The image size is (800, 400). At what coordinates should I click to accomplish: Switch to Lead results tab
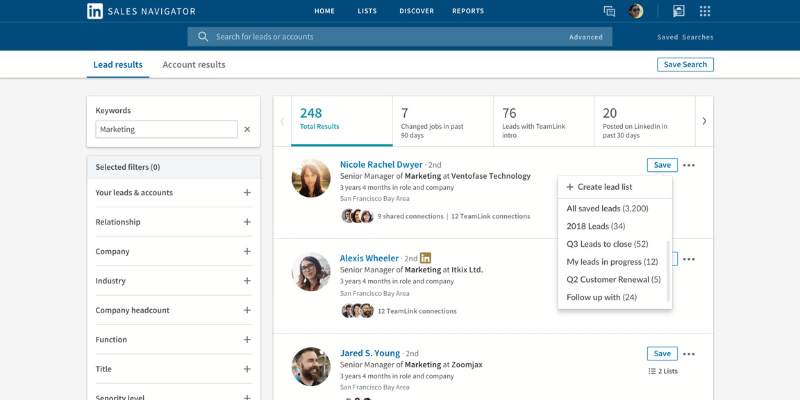click(118, 65)
